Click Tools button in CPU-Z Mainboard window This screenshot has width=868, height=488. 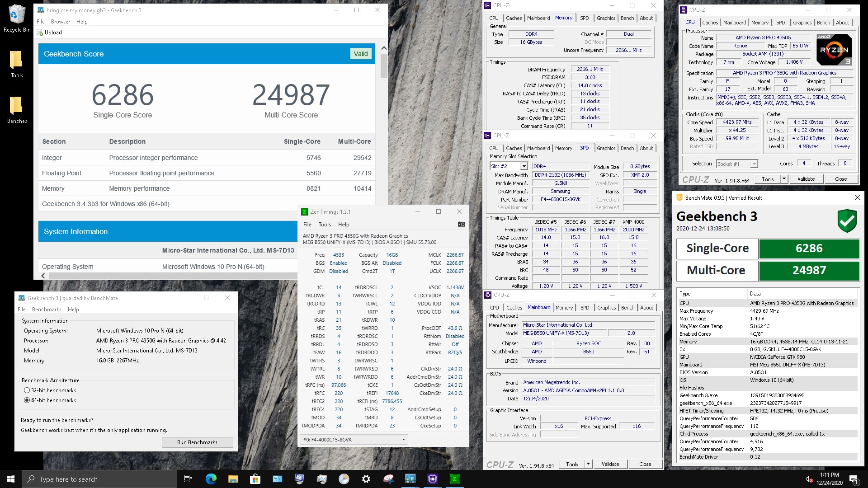[572, 464]
